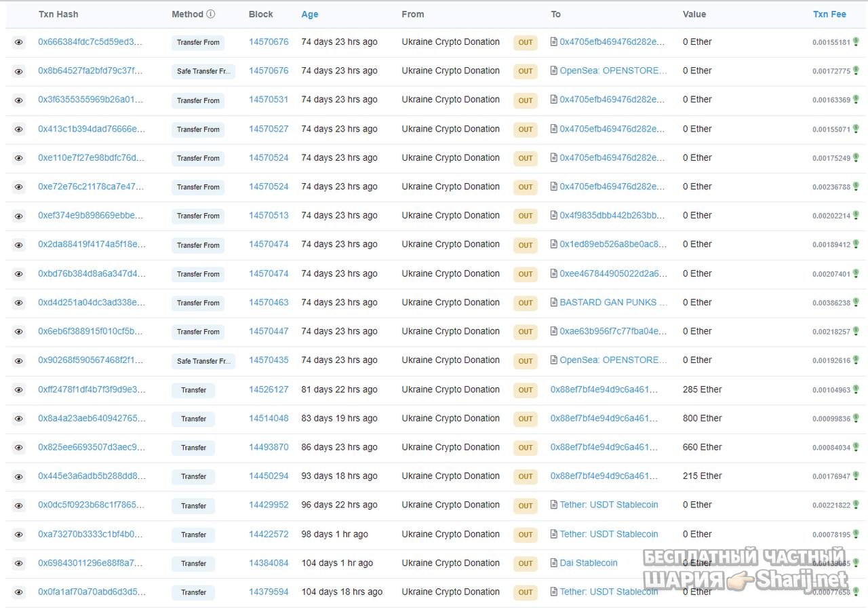The image size is (868, 614).
Task: Click the Transfer method badge in the 285 Ether row
Action: [x=193, y=390]
